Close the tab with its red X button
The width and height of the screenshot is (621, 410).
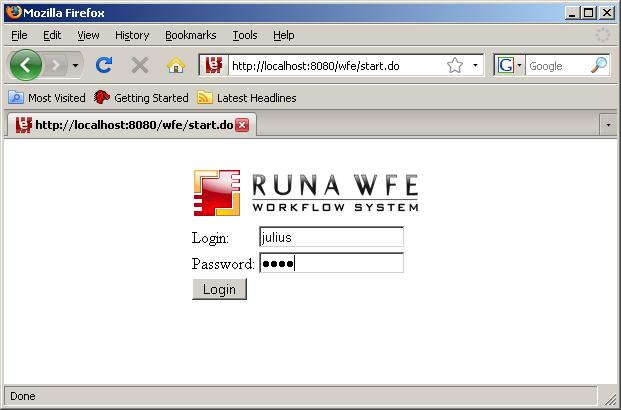click(x=242, y=125)
